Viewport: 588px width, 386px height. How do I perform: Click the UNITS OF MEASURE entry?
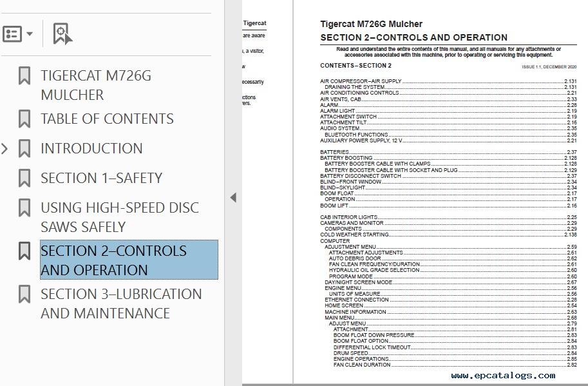tap(453, 294)
